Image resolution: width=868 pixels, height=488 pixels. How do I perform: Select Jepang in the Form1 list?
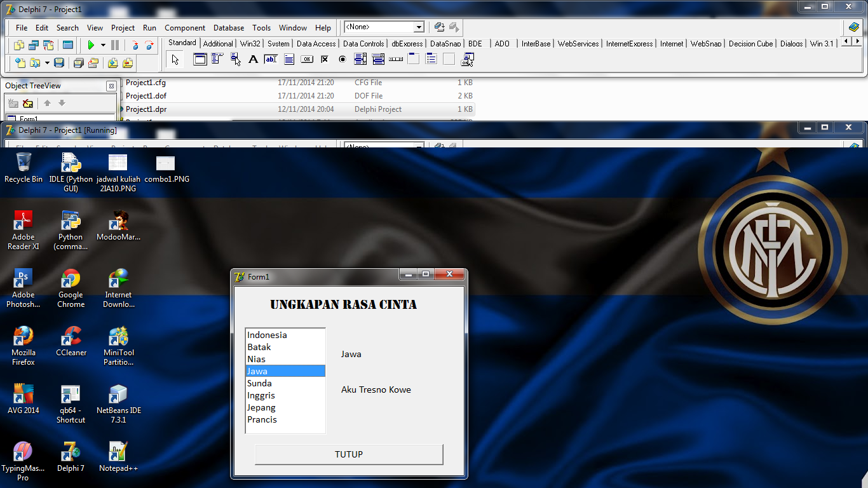click(285, 407)
